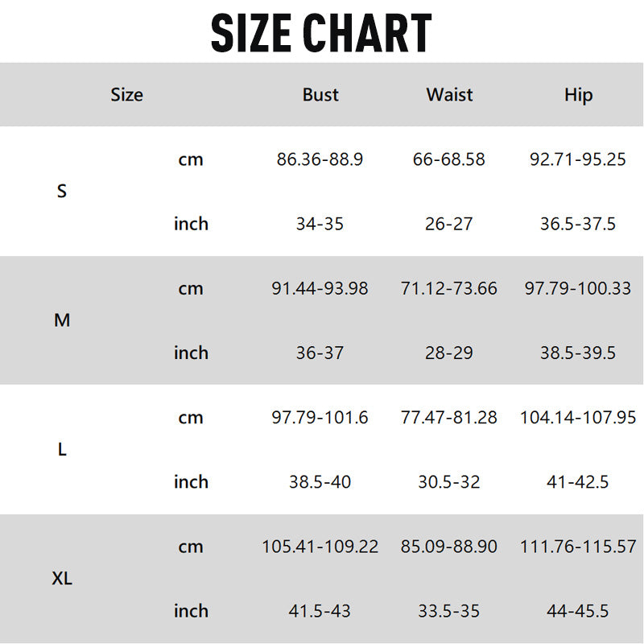Viewport: 644px width, 644px height.
Task: Select waist value 77.47-81.28 cm
Action: coord(448,418)
